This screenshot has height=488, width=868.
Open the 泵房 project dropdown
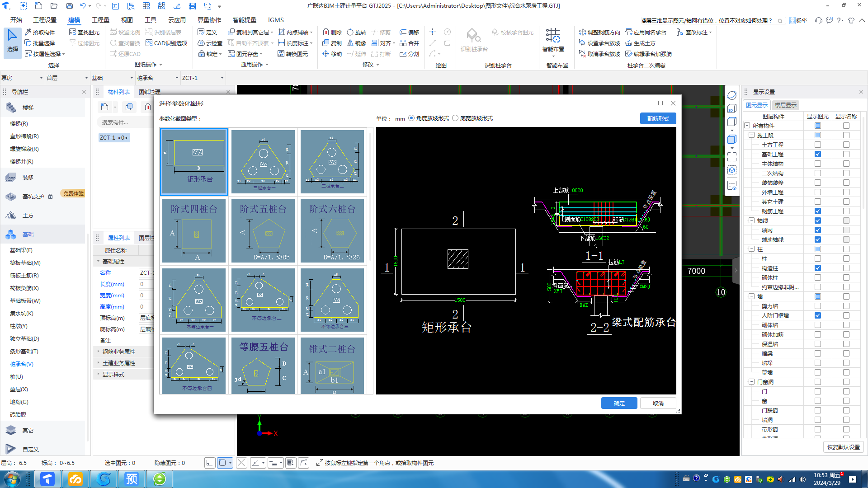click(22, 78)
